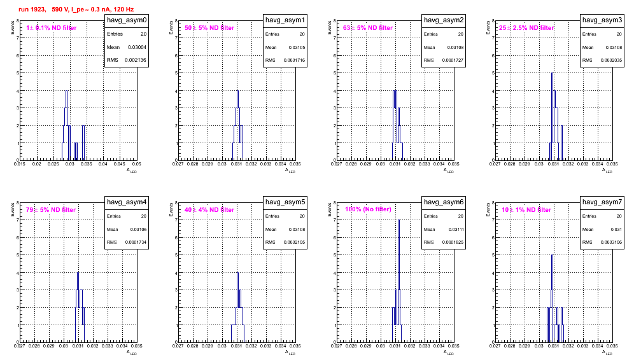The height and width of the screenshot is (364, 634).
Task: Click the '63± 5% ND filter' label
Action: pyautogui.click(x=368, y=28)
